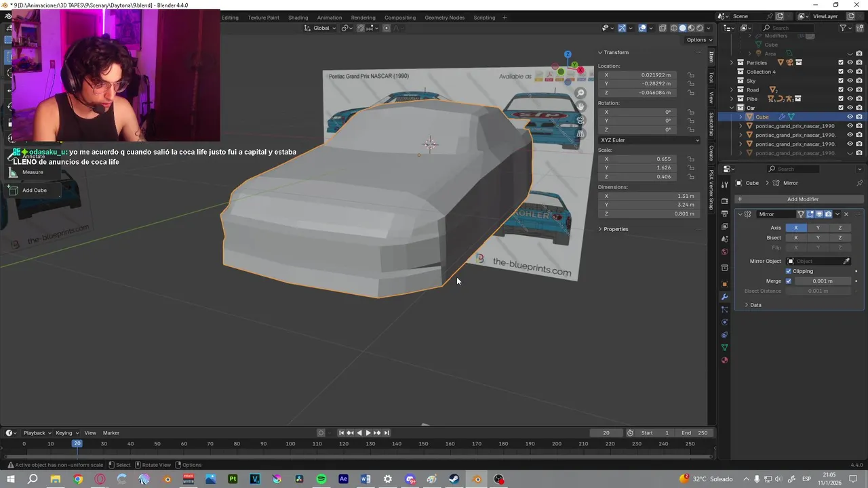
Task: Open World properties tab icon
Action: tap(724, 252)
